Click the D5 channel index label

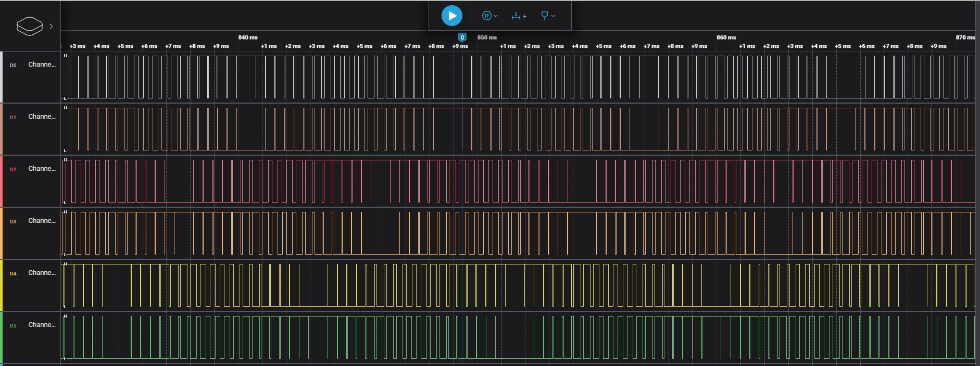coord(13,326)
